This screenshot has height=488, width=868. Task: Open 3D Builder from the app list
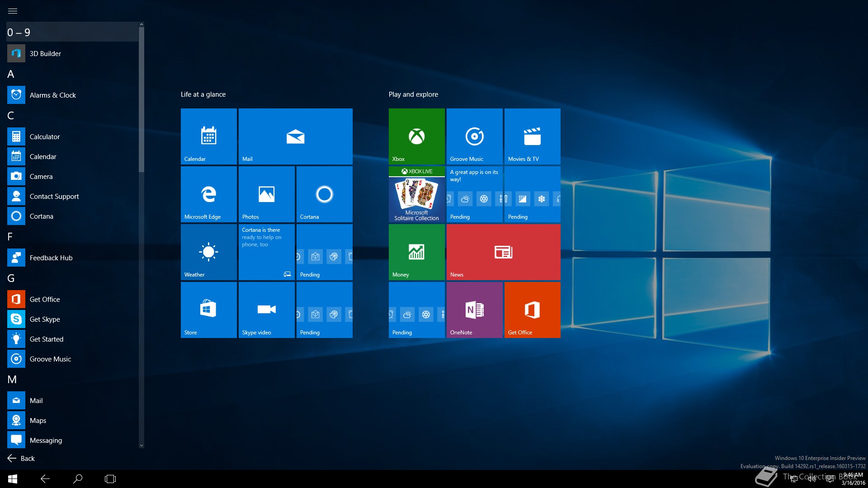[72, 53]
